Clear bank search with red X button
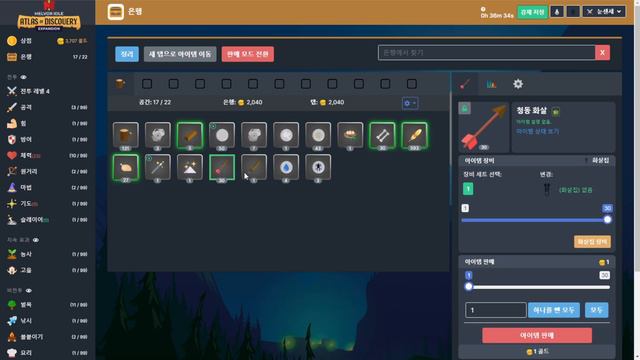640x360 pixels. (602, 53)
